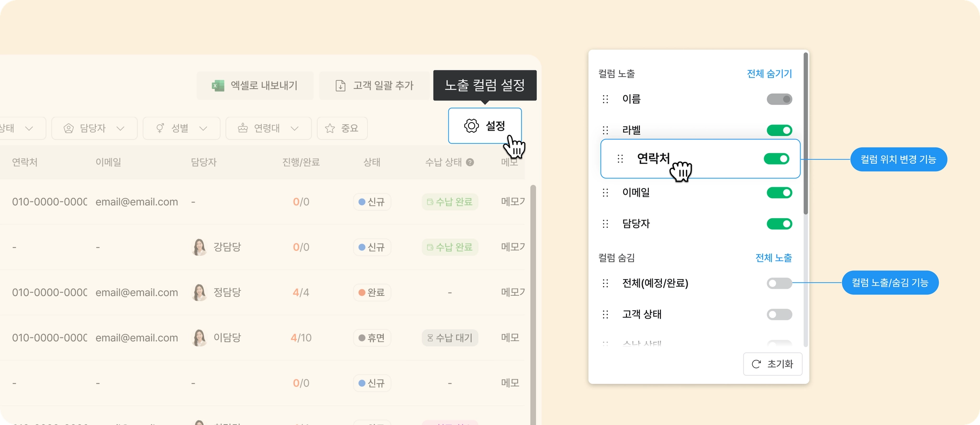This screenshot has width=980, height=425.
Task: Disable the 담당자 column toggle
Action: point(779,224)
